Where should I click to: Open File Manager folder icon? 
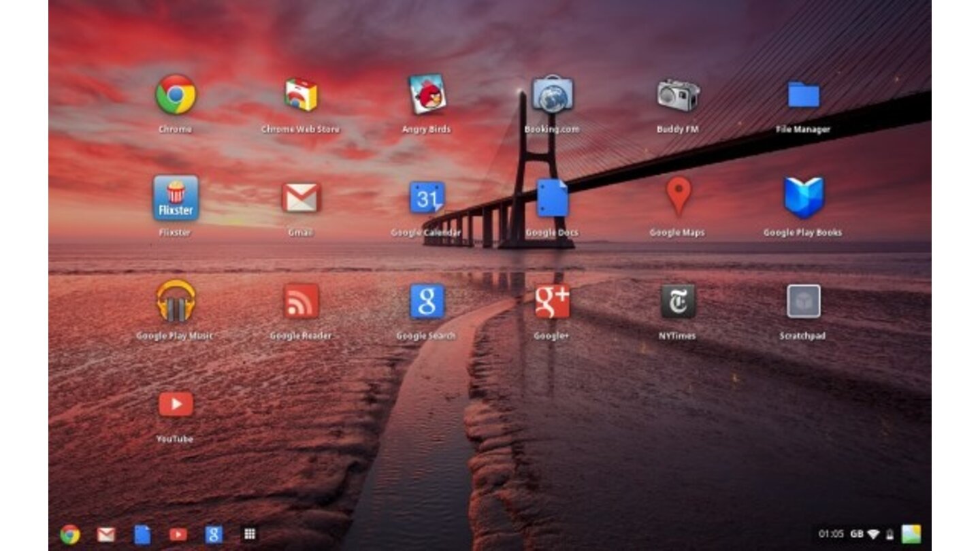coord(803,95)
